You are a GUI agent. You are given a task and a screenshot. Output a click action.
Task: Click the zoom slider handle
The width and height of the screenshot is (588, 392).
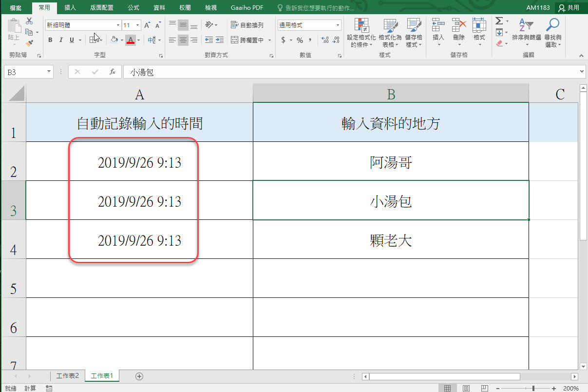pyautogui.click(x=534, y=388)
